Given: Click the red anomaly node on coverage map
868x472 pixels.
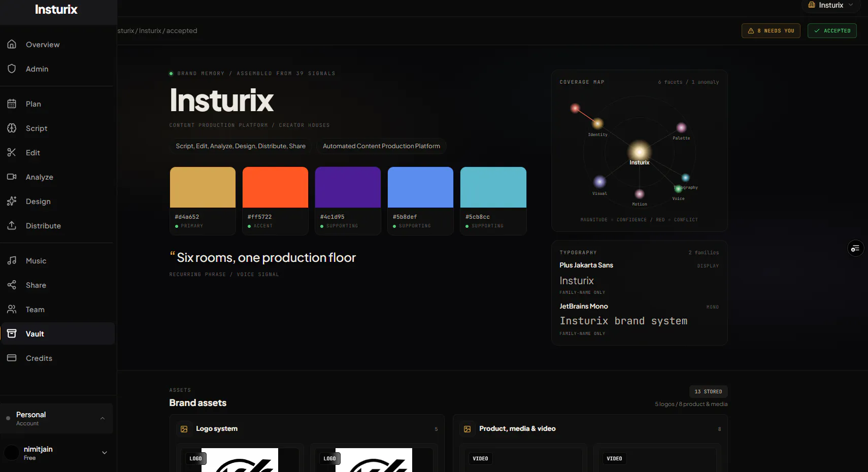Looking at the screenshot, I should click(575, 108).
